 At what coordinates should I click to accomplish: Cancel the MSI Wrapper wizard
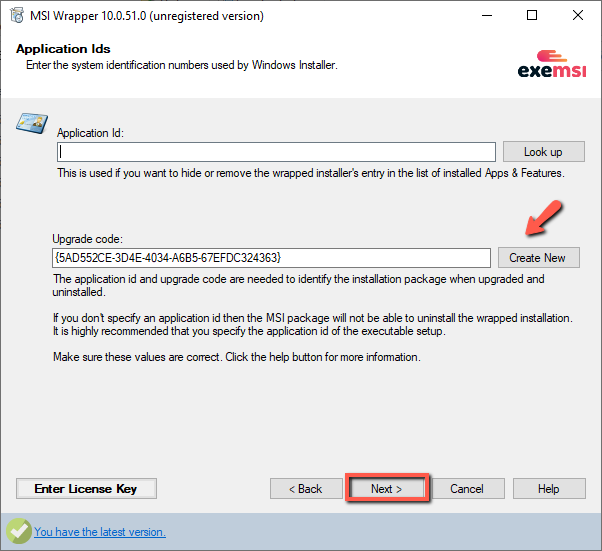click(x=467, y=488)
